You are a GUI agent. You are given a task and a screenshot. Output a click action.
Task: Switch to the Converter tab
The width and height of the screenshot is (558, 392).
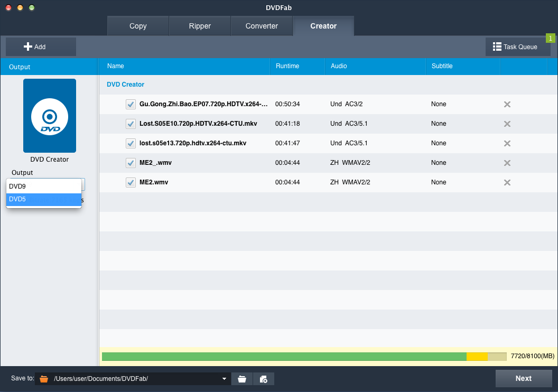(262, 26)
